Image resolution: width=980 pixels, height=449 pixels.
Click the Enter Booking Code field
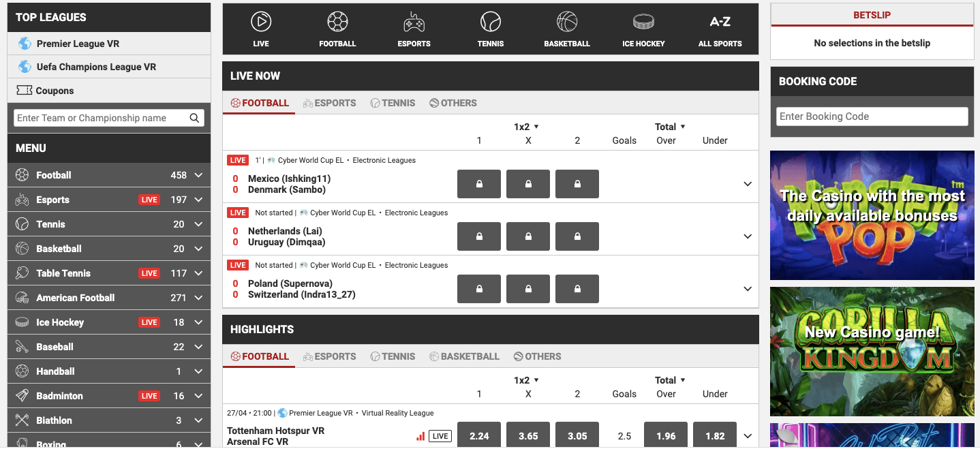[x=872, y=117]
